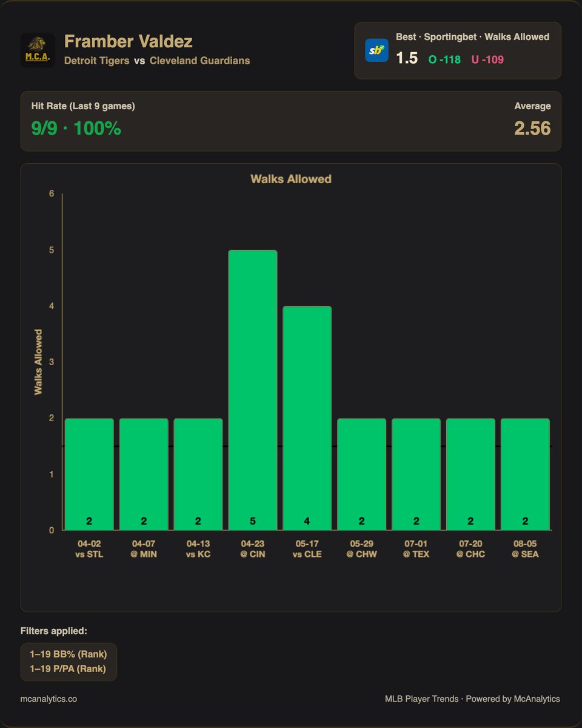The height and width of the screenshot is (728, 582).
Task: Click the 05-29 @ CHW bar
Action: click(x=362, y=474)
